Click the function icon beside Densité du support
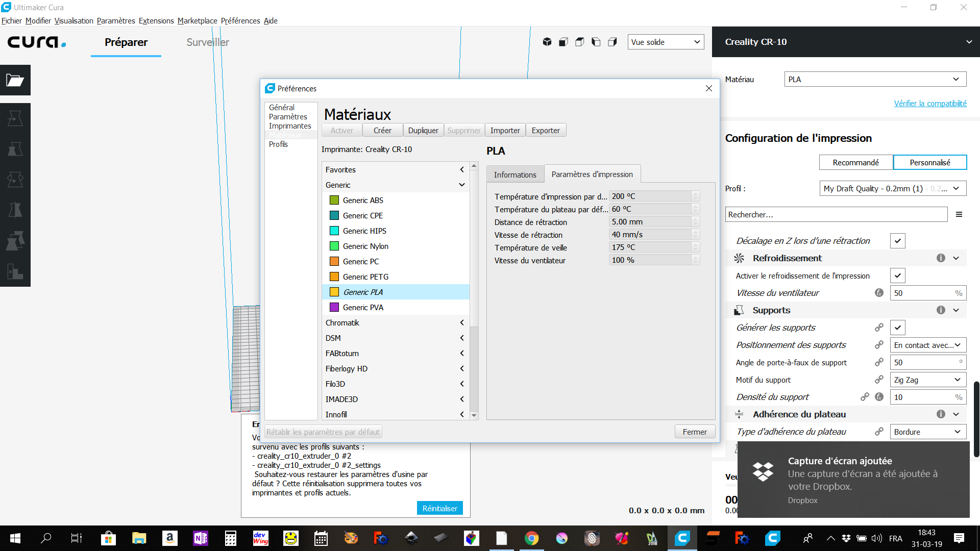 coord(879,397)
